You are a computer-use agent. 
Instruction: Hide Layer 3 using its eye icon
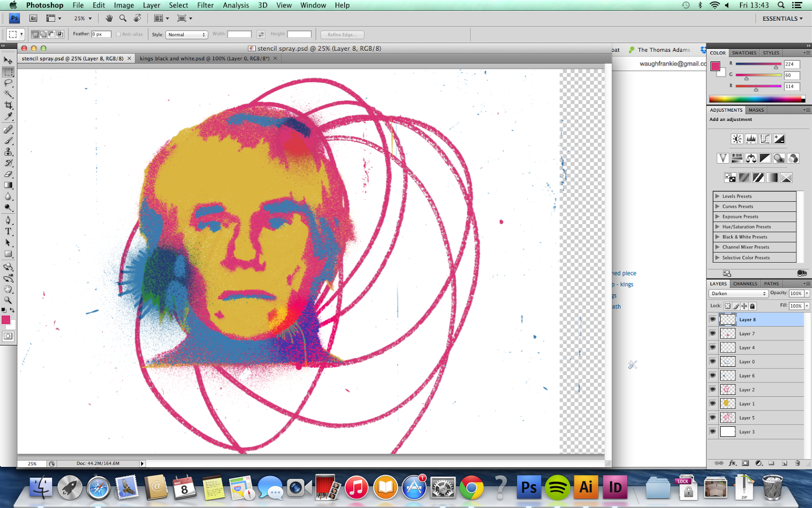[x=713, y=431]
